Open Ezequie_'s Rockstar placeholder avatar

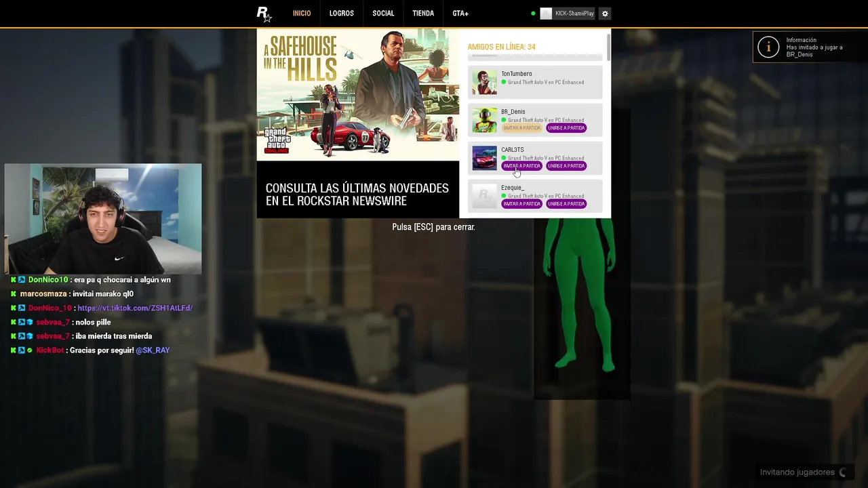coord(484,196)
